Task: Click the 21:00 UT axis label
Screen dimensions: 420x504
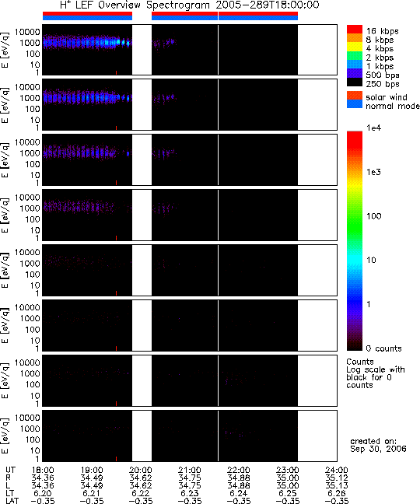Action: tap(190, 471)
